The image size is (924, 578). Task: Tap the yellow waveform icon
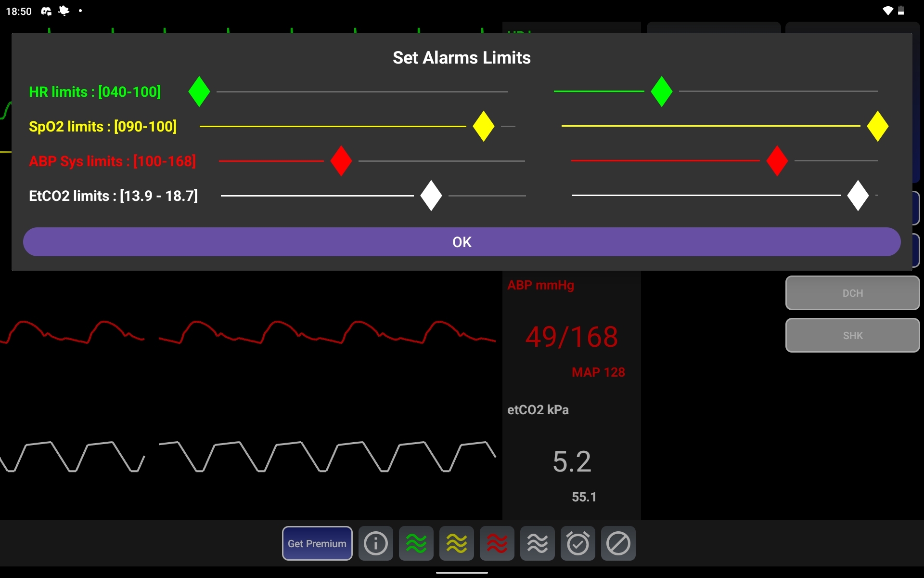pos(456,543)
